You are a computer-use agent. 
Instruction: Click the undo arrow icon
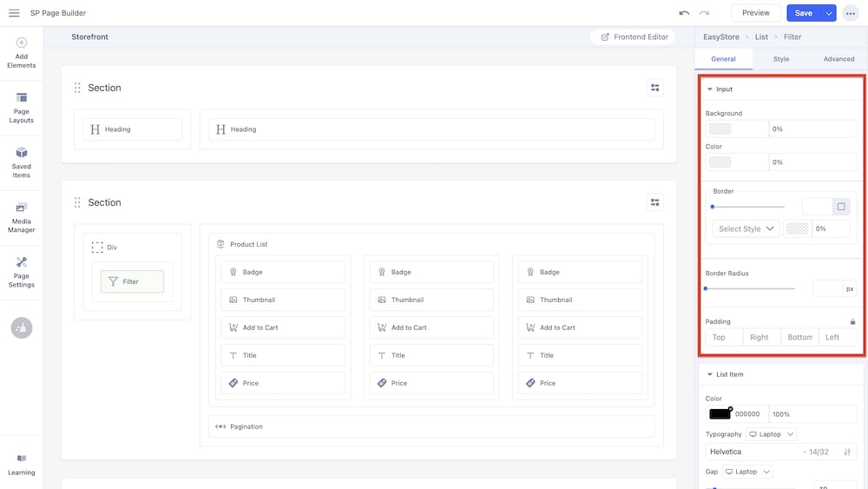click(x=684, y=13)
